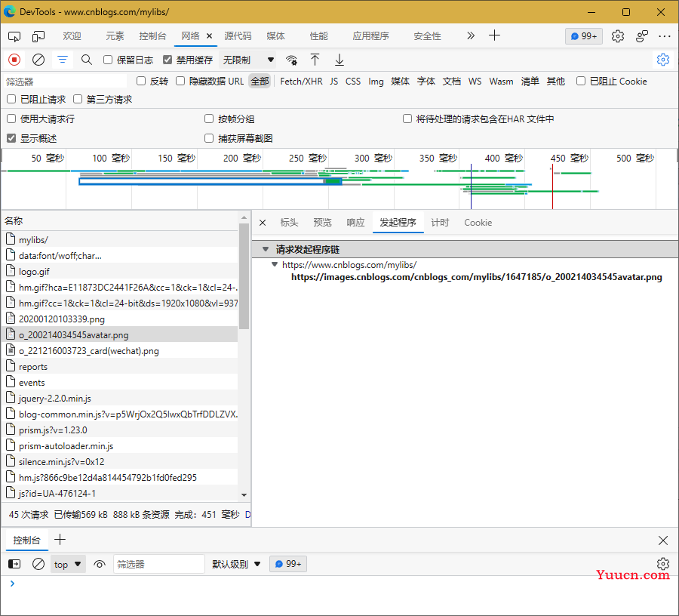Toggle console sidebar icon
Image resolution: width=679 pixels, height=616 pixels.
(14, 564)
